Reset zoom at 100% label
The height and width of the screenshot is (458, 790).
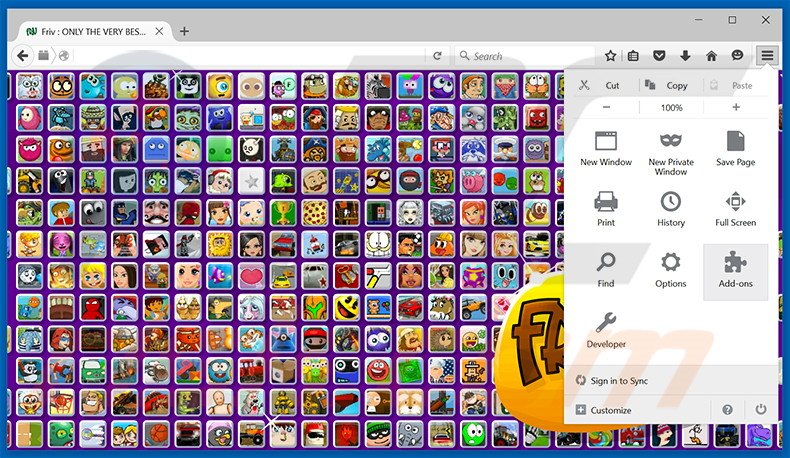(671, 107)
